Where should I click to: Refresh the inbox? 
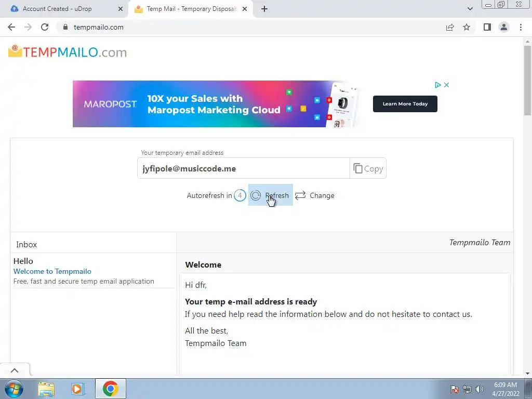270,195
